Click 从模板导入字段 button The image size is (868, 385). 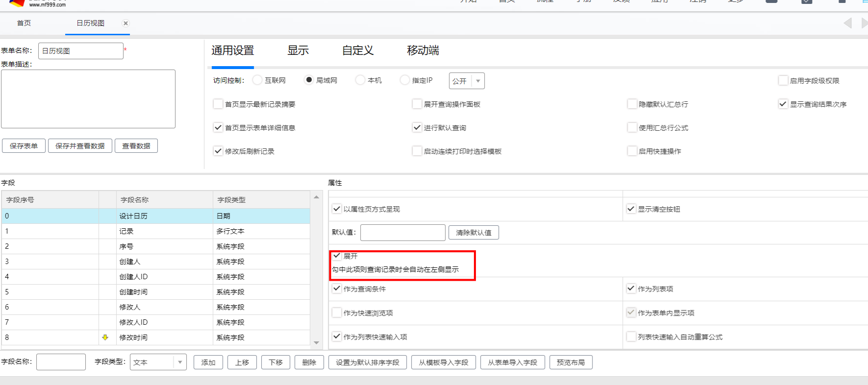point(444,362)
